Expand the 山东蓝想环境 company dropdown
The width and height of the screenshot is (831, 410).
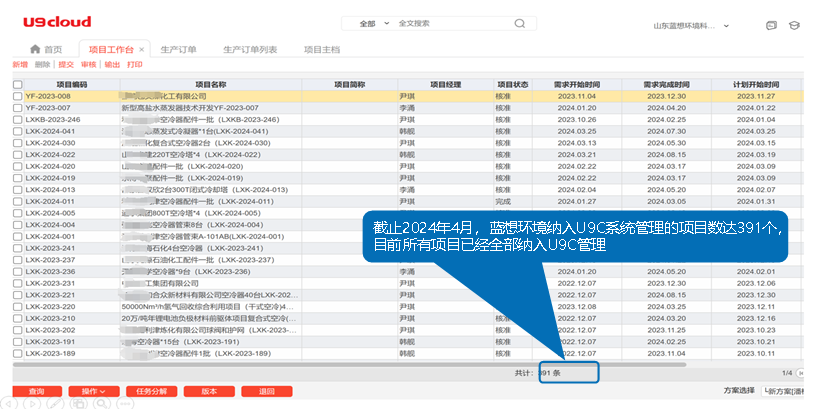(692, 25)
